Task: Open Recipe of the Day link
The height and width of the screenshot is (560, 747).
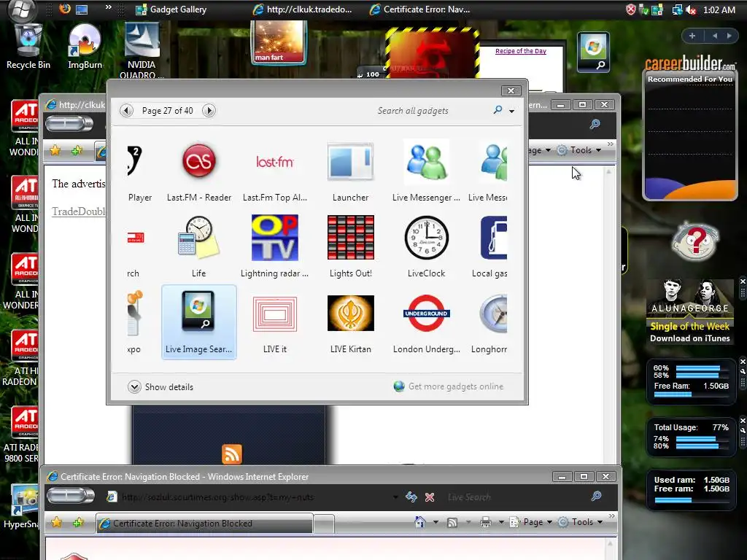Action: tap(521, 51)
